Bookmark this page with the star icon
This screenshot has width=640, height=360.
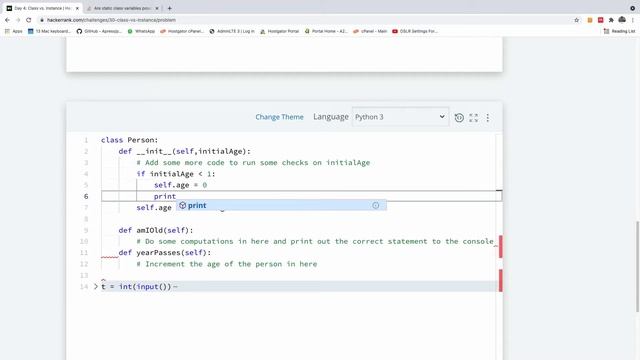576,20
